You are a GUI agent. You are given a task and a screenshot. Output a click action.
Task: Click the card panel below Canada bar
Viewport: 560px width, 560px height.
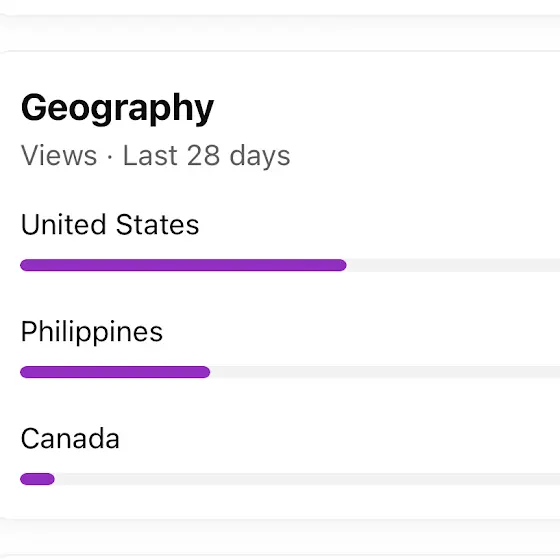[x=280, y=538]
